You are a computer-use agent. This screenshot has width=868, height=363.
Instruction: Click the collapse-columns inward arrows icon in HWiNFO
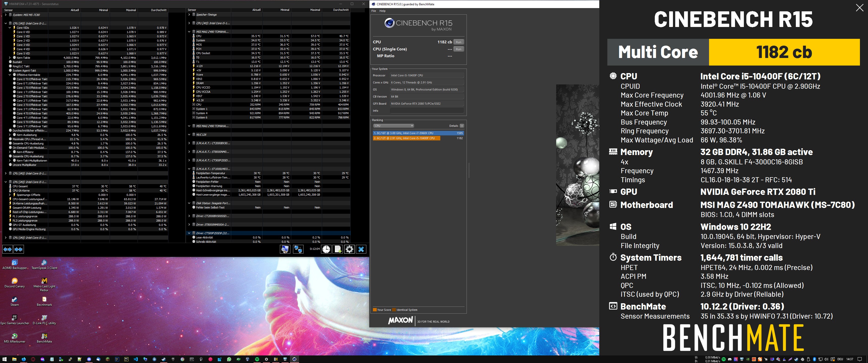[18, 249]
